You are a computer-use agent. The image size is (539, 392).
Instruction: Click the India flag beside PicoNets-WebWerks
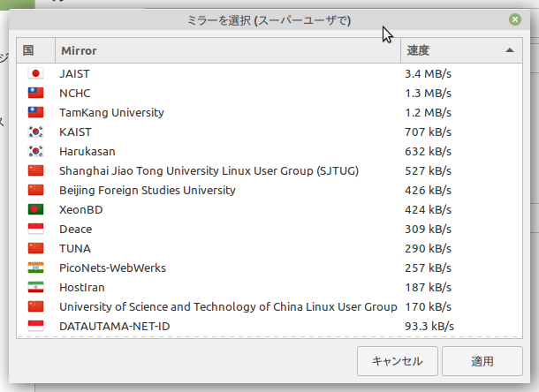pos(35,268)
